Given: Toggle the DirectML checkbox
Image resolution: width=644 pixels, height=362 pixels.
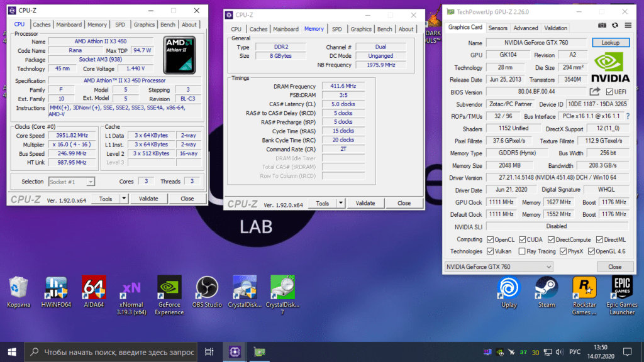Looking at the screenshot, I should coord(599,239).
